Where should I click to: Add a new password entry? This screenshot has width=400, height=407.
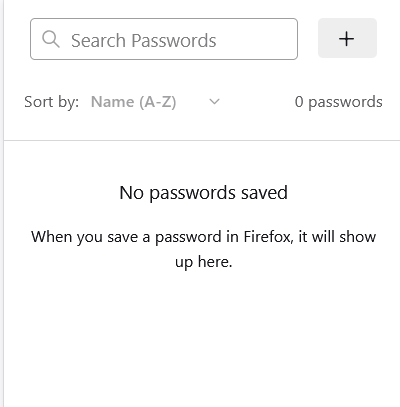pyautogui.click(x=347, y=39)
